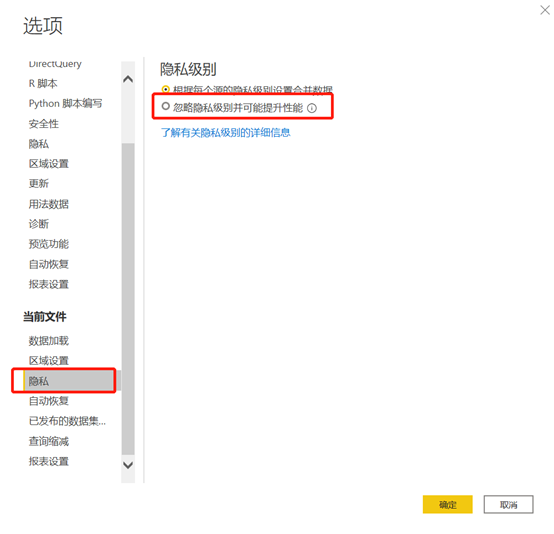554x534 pixels.
Task: Open 已发布的数据集 settings
Action: tap(67, 421)
